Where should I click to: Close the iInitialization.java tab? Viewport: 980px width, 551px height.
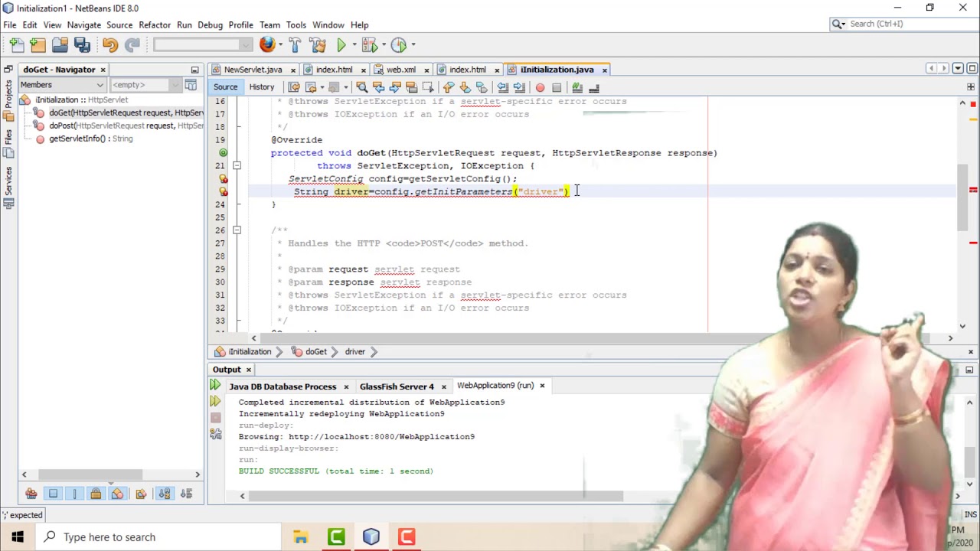point(604,70)
